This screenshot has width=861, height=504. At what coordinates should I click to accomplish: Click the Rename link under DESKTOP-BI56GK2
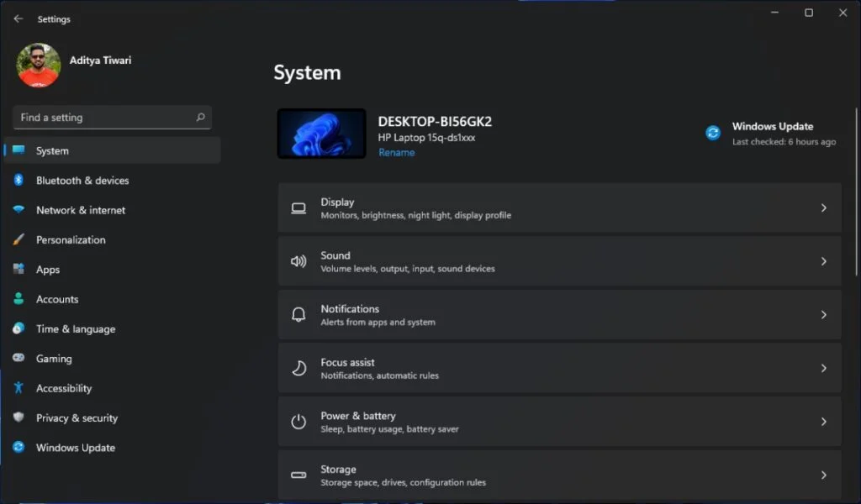tap(396, 152)
